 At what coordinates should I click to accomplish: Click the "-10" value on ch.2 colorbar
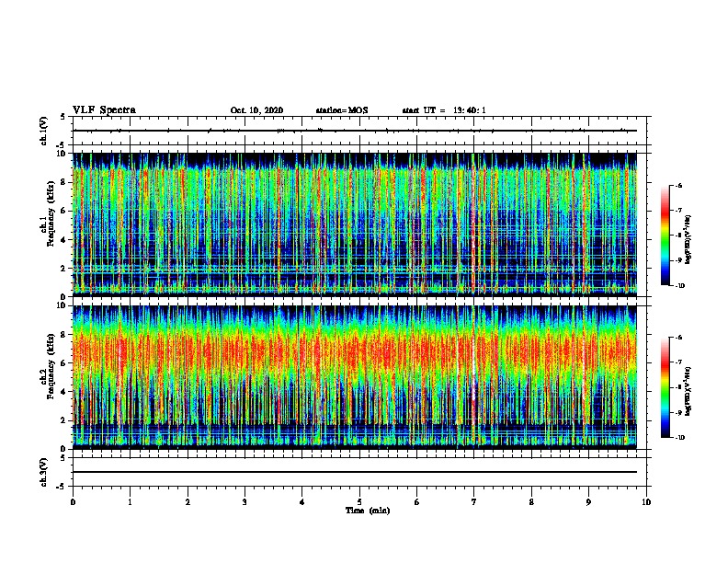[x=679, y=438]
